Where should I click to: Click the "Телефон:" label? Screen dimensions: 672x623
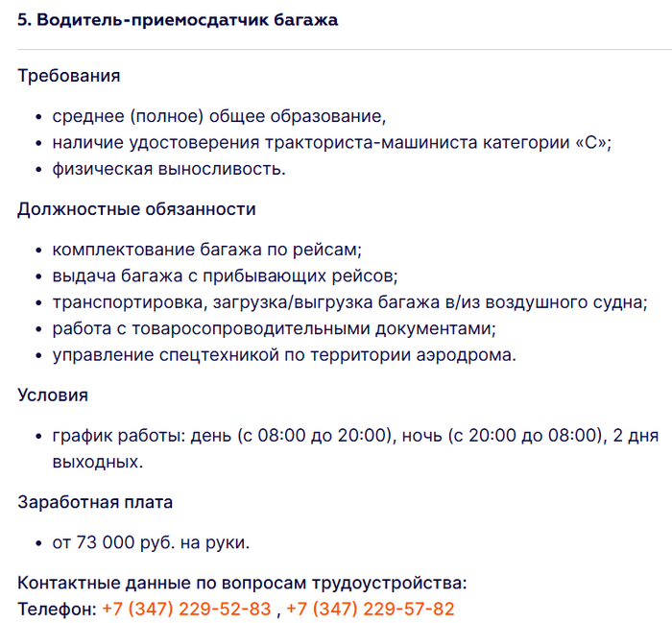57,609
